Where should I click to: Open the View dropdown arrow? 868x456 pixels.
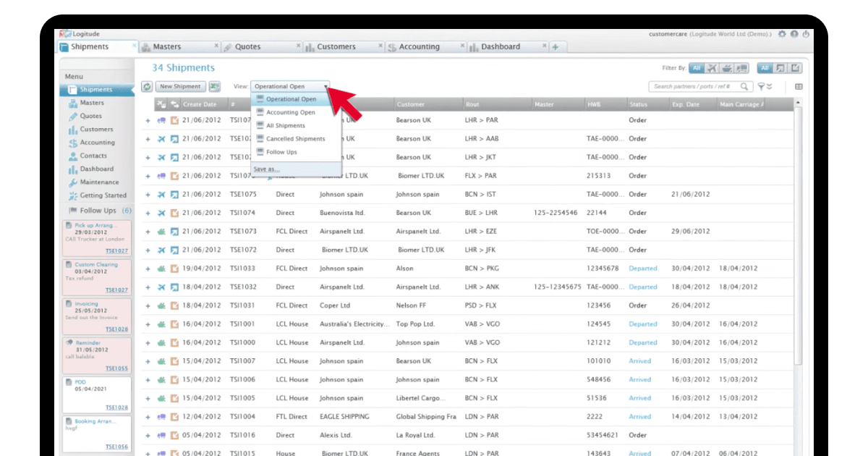(x=326, y=87)
